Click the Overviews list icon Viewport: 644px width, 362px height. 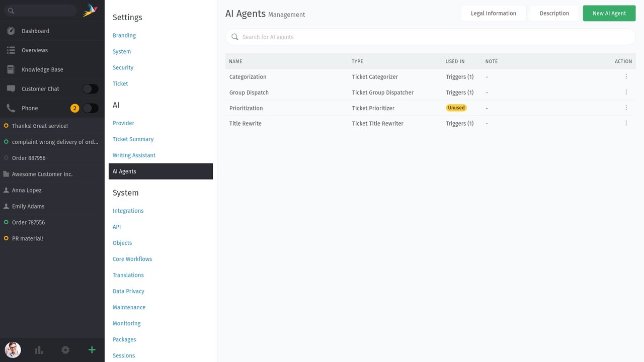point(11,50)
